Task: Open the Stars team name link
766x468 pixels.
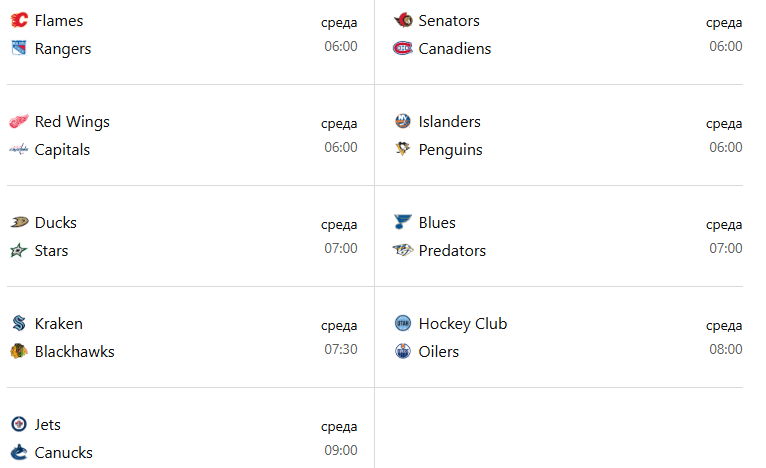Action: (51, 251)
